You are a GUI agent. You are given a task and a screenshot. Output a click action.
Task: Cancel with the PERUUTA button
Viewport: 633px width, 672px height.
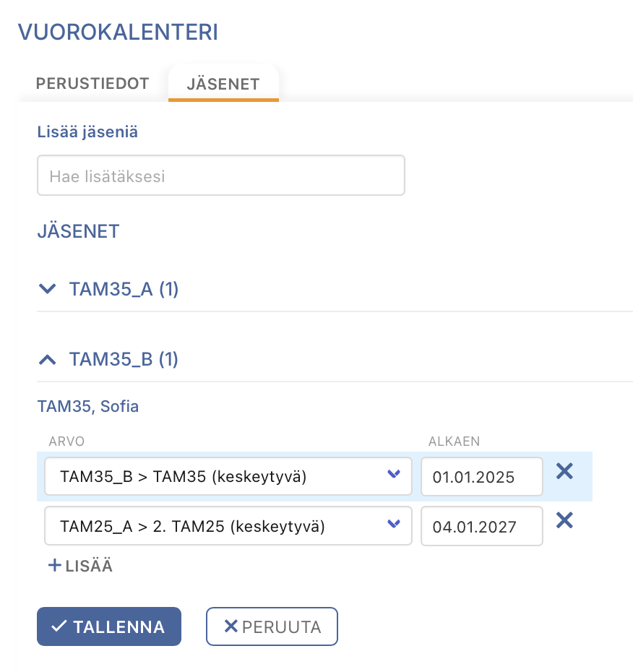[272, 626]
